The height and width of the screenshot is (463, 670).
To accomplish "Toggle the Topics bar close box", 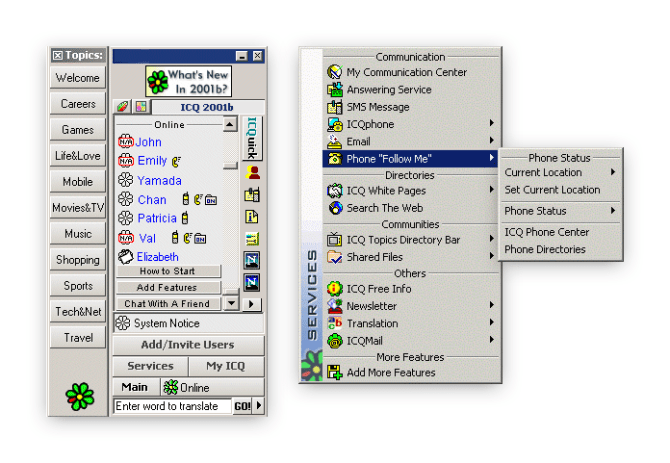I will click(58, 56).
